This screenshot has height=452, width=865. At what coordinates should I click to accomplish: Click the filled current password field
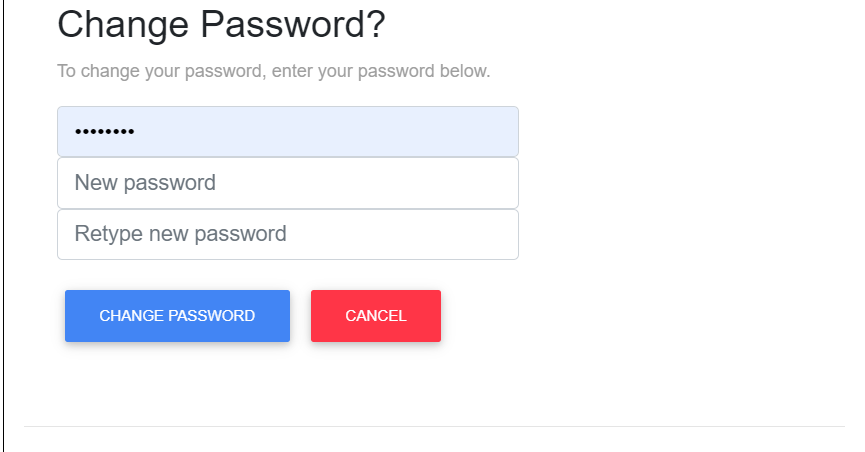288,131
